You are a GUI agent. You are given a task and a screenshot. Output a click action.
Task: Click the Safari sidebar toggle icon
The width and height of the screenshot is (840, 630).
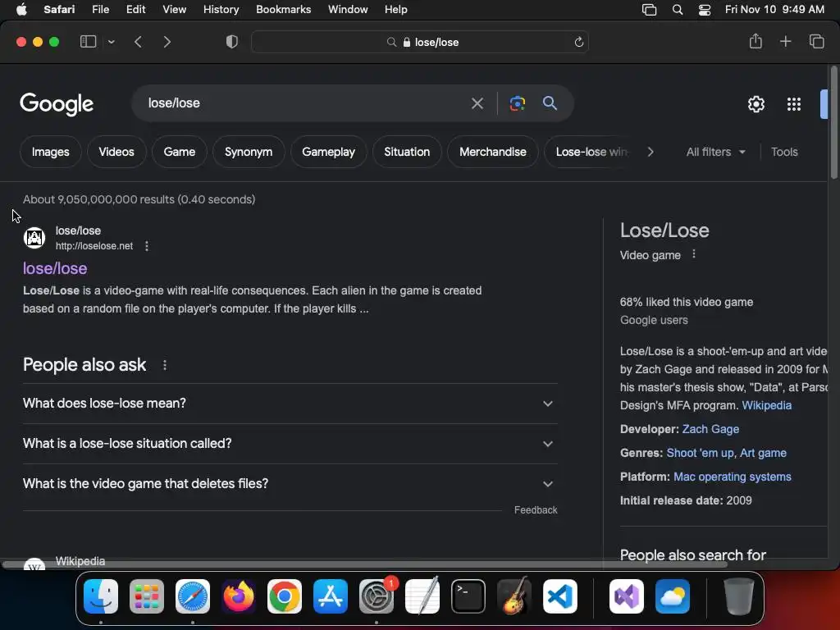pyautogui.click(x=88, y=42)
